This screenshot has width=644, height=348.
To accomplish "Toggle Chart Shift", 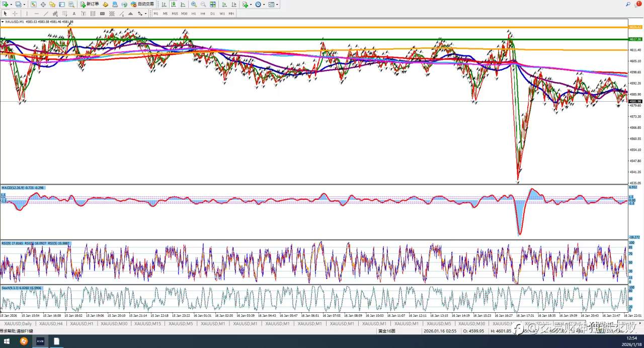I will [x=234, y=4].
